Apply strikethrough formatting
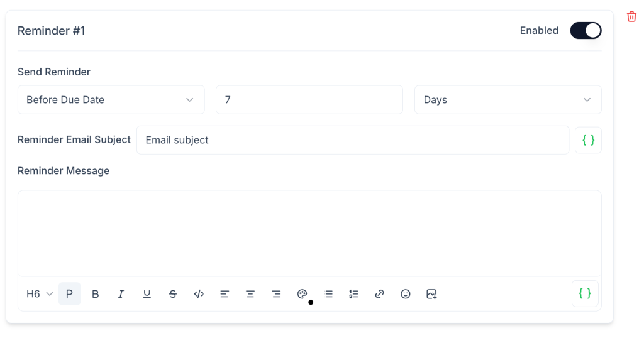The image size is (644, 338). (173, 294)
